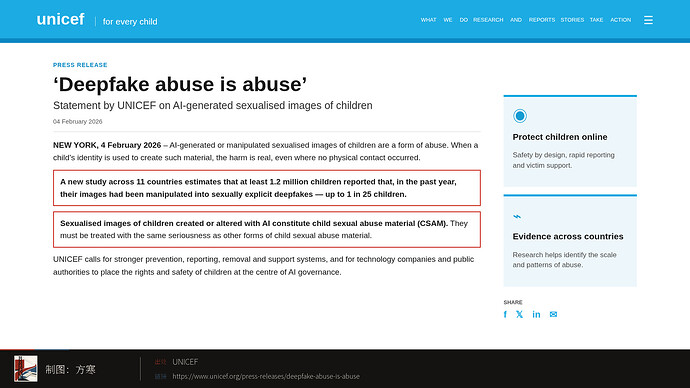This screenshot has width=690, height=388.
Task: Open the TAKE nav item
Action: pos(596,20)
